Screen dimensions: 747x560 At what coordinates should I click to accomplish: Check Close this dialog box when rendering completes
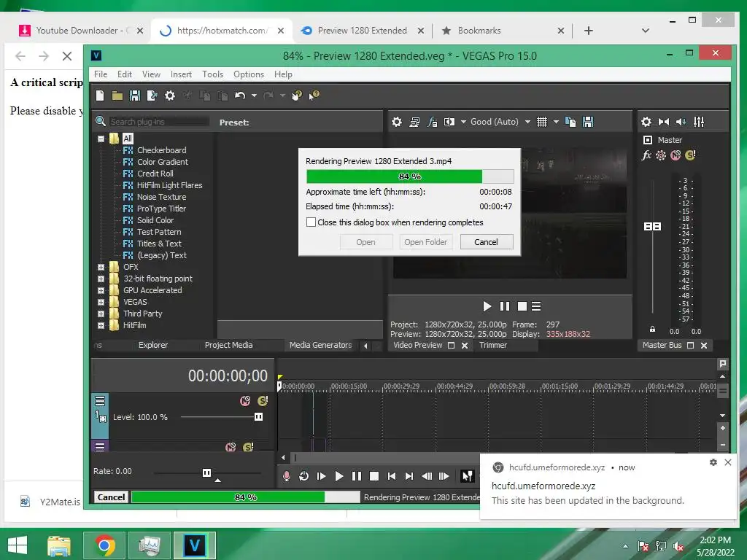pyautogui.click(x=311, y=222)
